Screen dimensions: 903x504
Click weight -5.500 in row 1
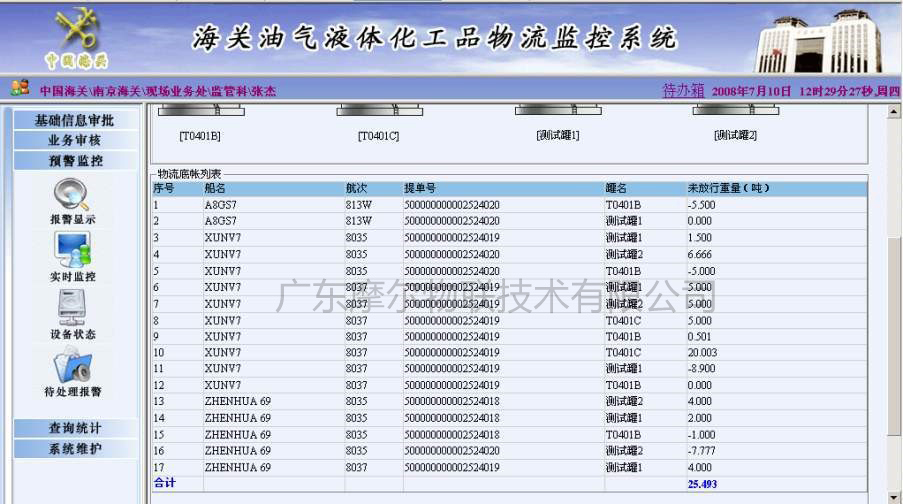coord(701,205)
